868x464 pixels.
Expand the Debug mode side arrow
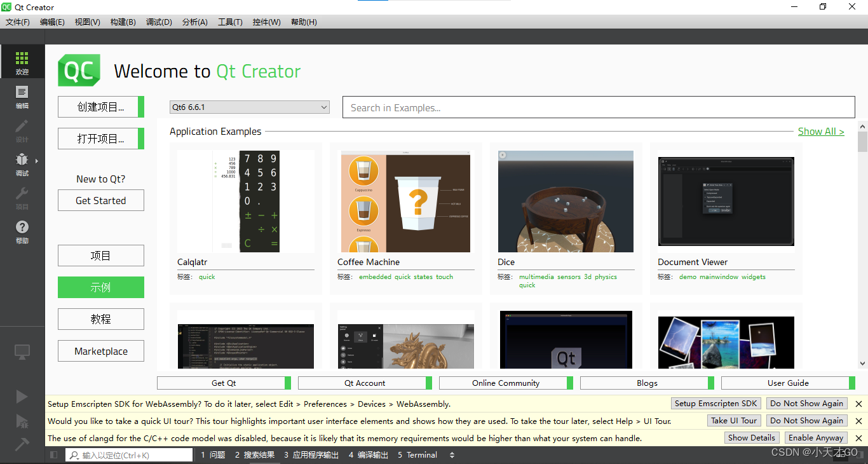37,161
